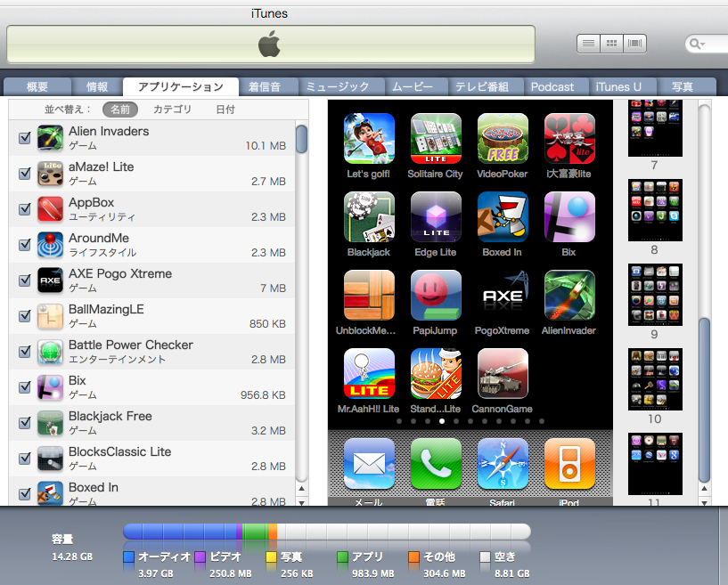Image resolution: width=728 pixels, height=585 pixels.
Task: Select home screen page 9 thumbnail
Action: pyautogui.click(x=655, y=295)
